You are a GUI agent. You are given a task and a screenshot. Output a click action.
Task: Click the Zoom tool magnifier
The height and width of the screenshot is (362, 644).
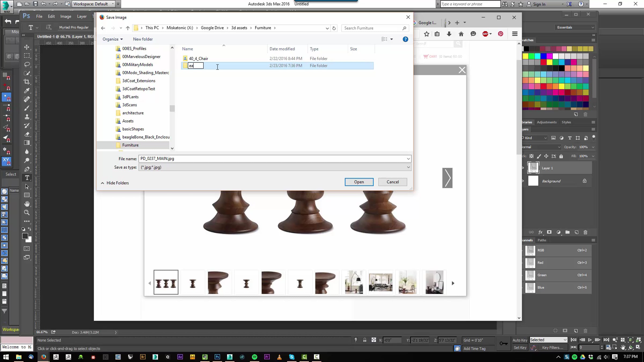click(27, 213)
